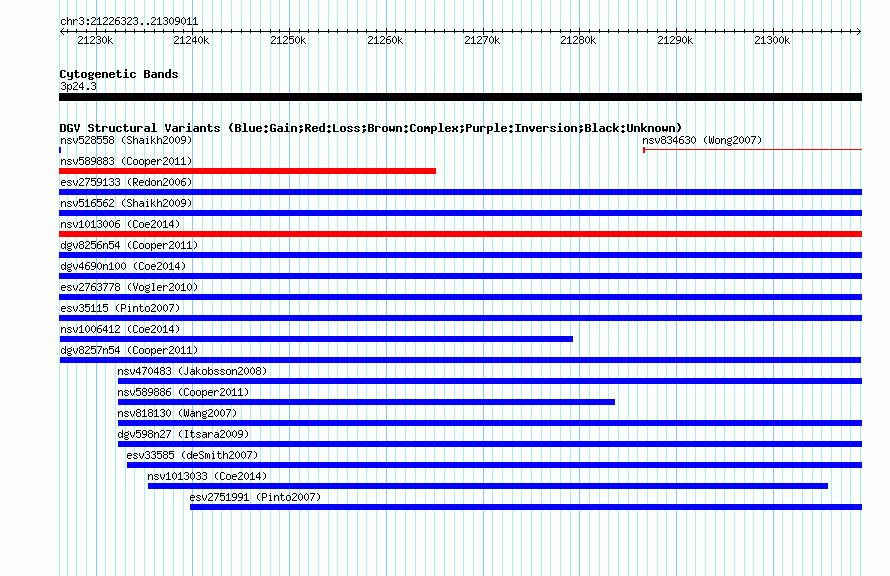The height and width of the screenshot is (576, 890).
Task: Open nsv589886 (Cooper2011) label
Action: 183,392
